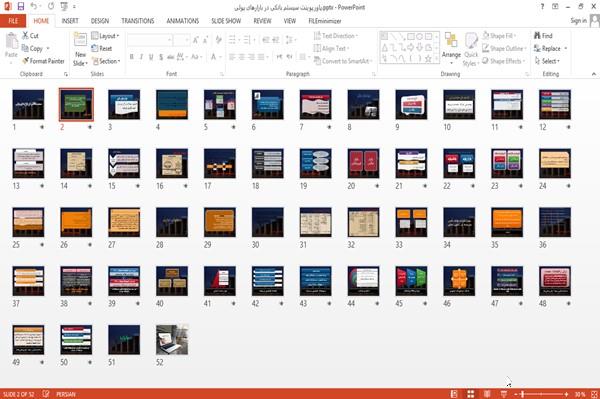This screenshot has width=600, height=399.
Task: Click Convert to SmartArt button
Action: 343,61
